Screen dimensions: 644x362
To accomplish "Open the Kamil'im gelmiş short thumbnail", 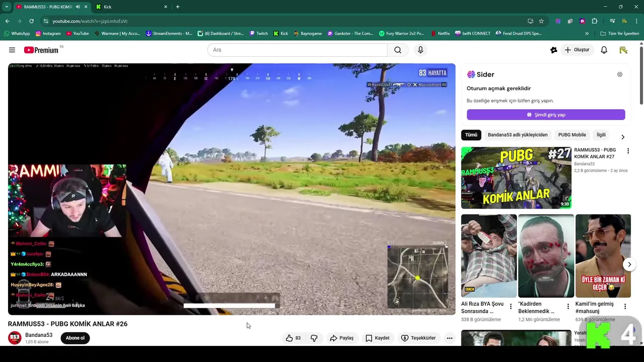I will pos(603,256).
